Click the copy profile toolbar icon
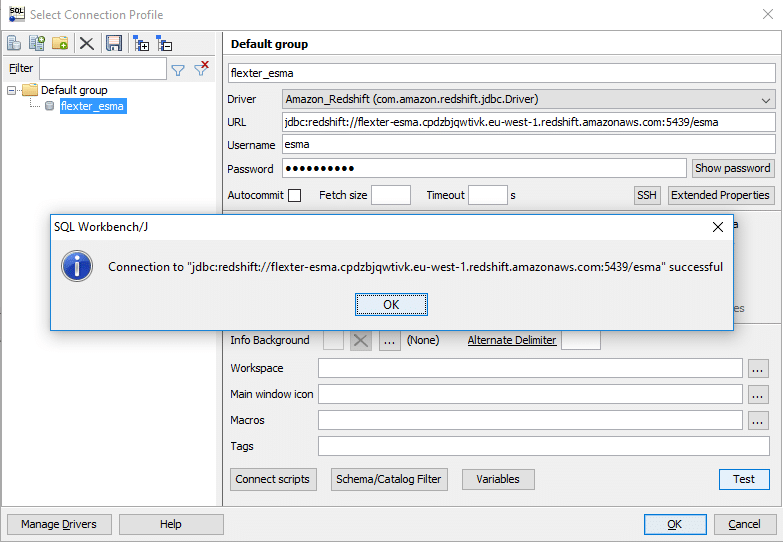This screenshot has width=783, height=542. pyautogui.click(x=37, y=43)
